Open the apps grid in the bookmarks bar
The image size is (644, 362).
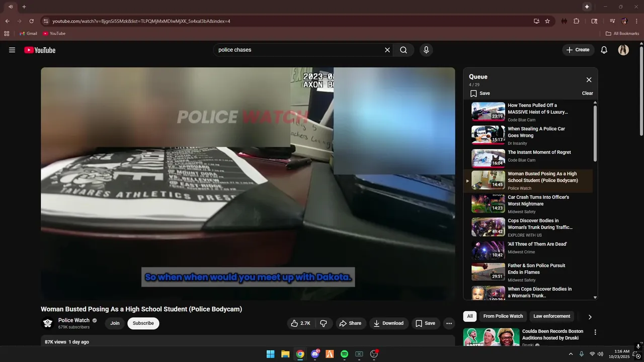click(7, 34)
